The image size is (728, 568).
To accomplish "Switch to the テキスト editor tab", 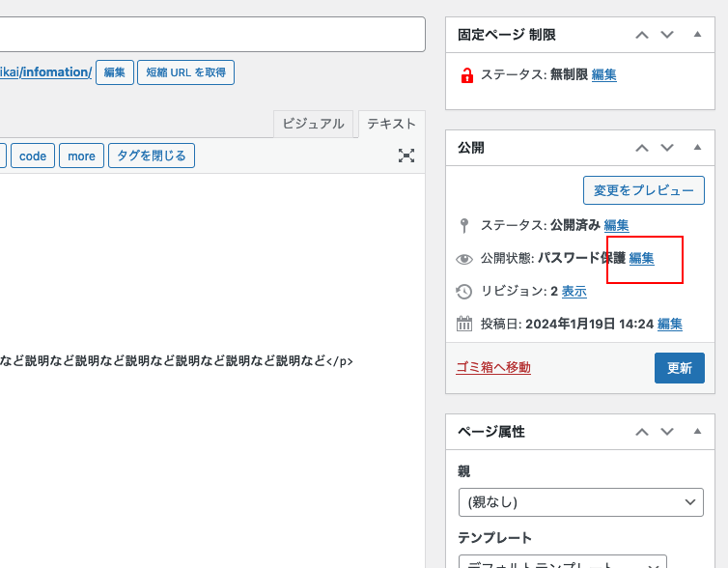I will pyautogui.click(x=391, y=124).
